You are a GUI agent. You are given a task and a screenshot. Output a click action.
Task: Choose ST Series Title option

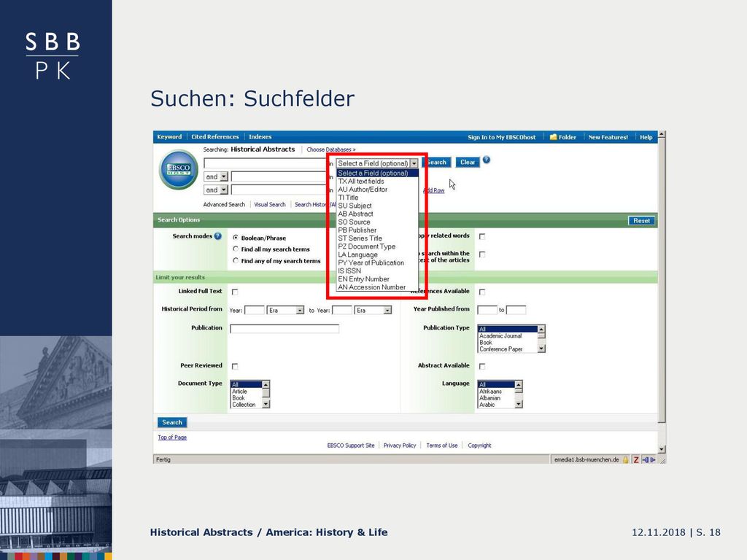377,238
